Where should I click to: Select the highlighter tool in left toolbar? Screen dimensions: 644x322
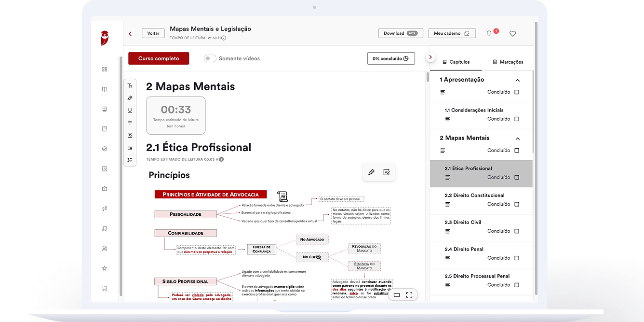coord(130,98)
